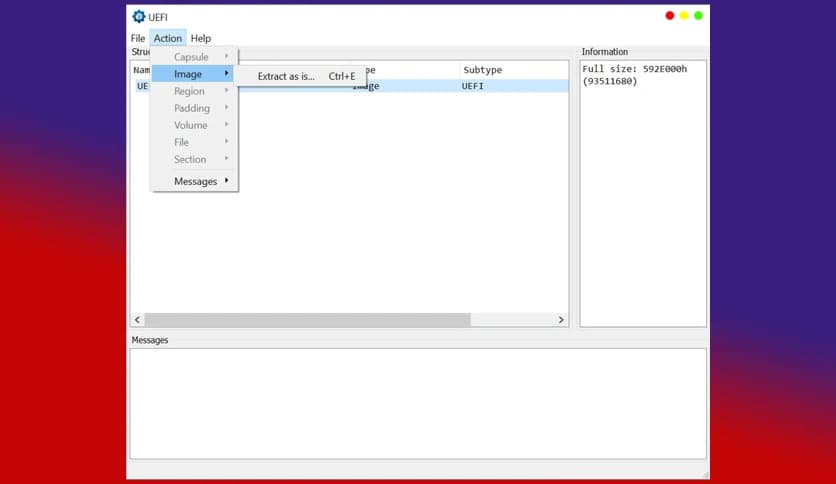Click the horizontal scrollbar thumb

coord(308,320)
